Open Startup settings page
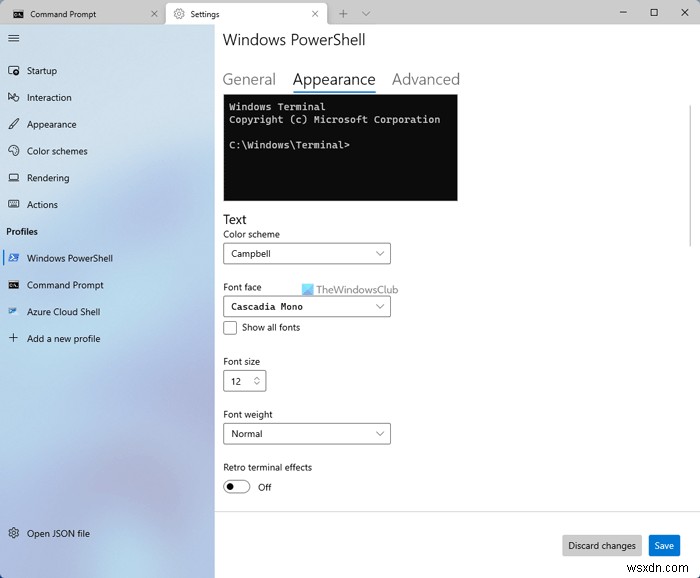 (x=107, y=71)
